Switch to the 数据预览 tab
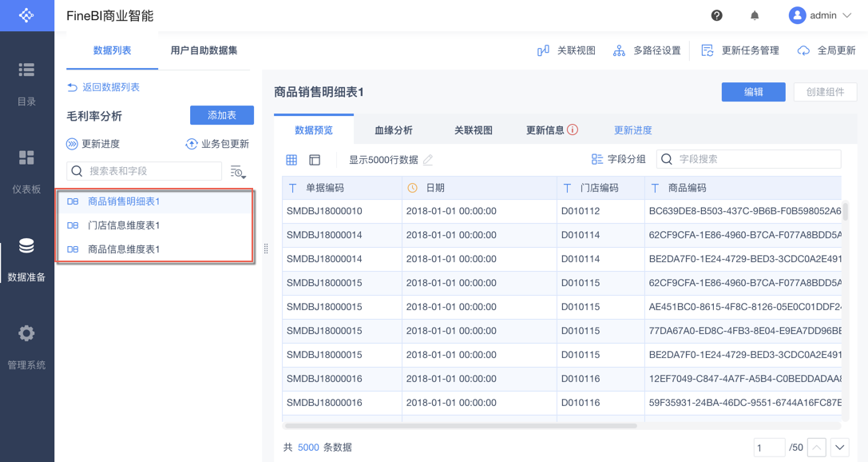868x462 pixels. [314, 130]
